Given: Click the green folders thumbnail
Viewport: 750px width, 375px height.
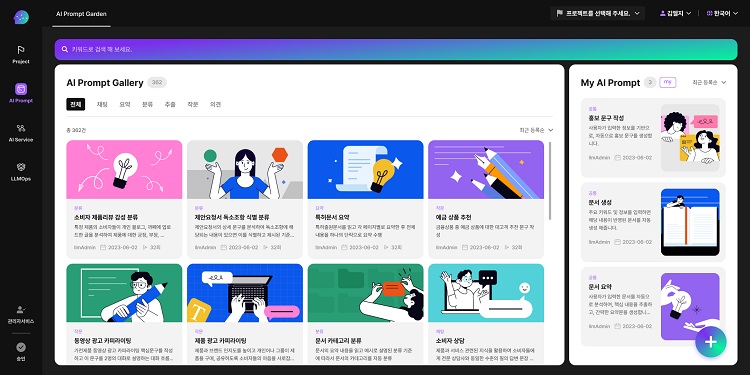Looking at the screenshot, I should pyautogui.click(x=365, y=293).
